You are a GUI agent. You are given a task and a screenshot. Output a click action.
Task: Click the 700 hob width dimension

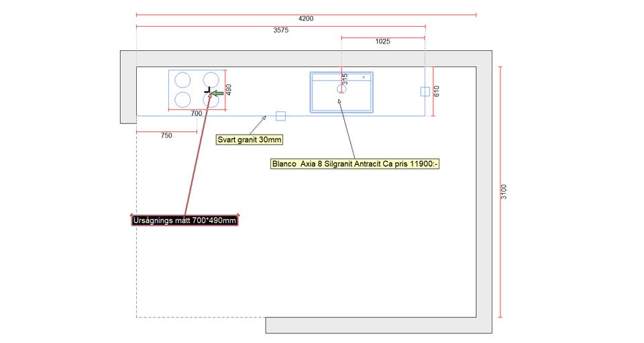197,113
